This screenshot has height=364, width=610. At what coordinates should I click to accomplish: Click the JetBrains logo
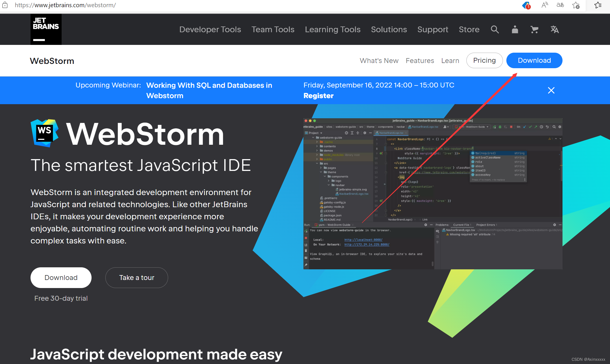[46, 29]
